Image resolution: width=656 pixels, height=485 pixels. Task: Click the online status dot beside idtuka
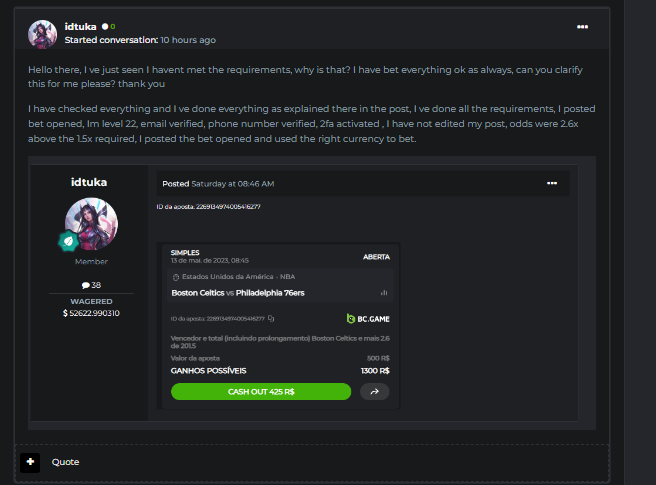[x=104, y=26]
